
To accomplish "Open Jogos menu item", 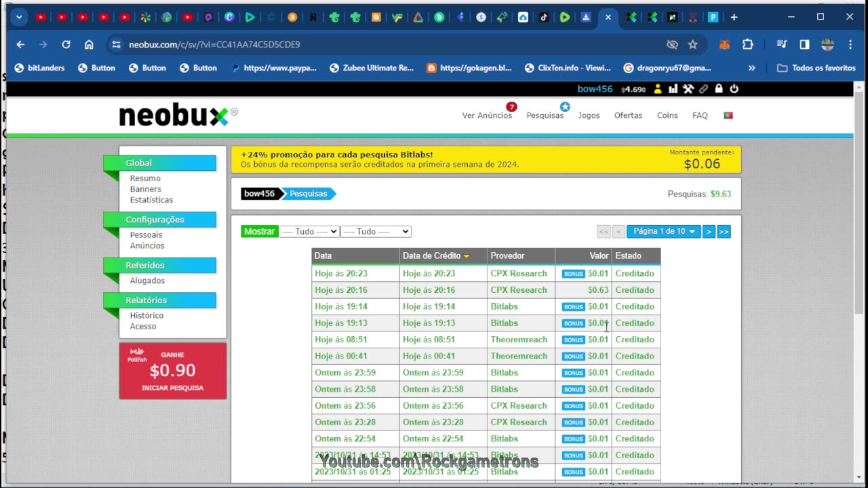I will pos(589,115).
